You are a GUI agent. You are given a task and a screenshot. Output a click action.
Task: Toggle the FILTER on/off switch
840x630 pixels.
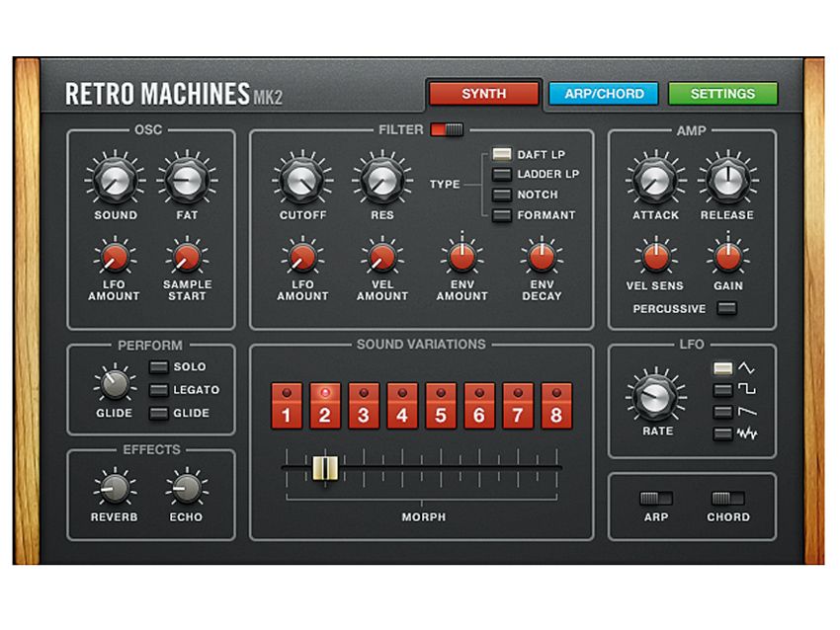[447, 129]
